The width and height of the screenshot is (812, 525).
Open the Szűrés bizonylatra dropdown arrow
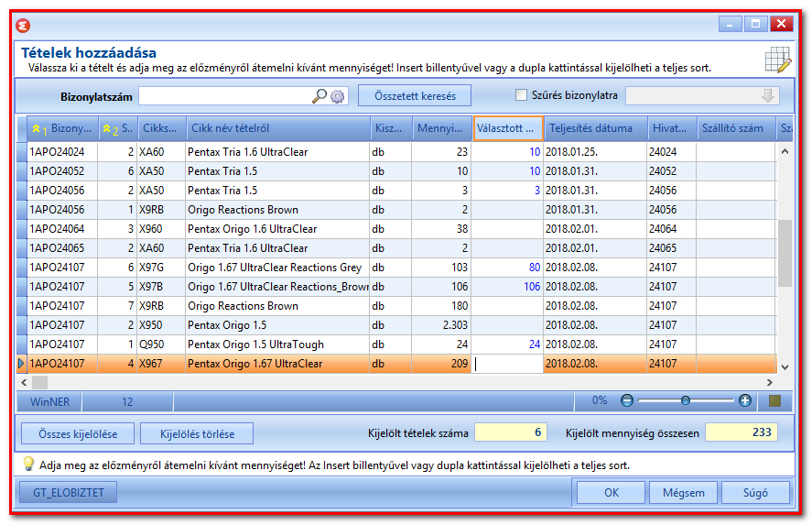pos(768,96)
